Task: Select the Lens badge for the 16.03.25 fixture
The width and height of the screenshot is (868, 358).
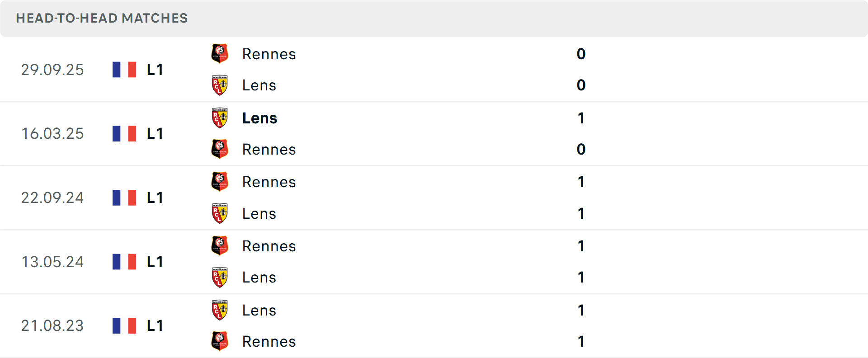Action: pos(220,118)
